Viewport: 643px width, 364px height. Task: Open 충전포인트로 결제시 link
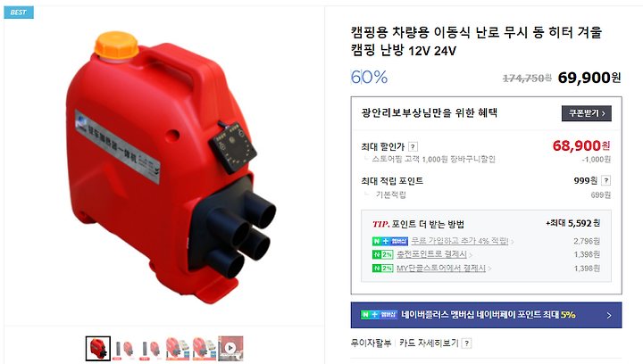[x=432, y=254]
